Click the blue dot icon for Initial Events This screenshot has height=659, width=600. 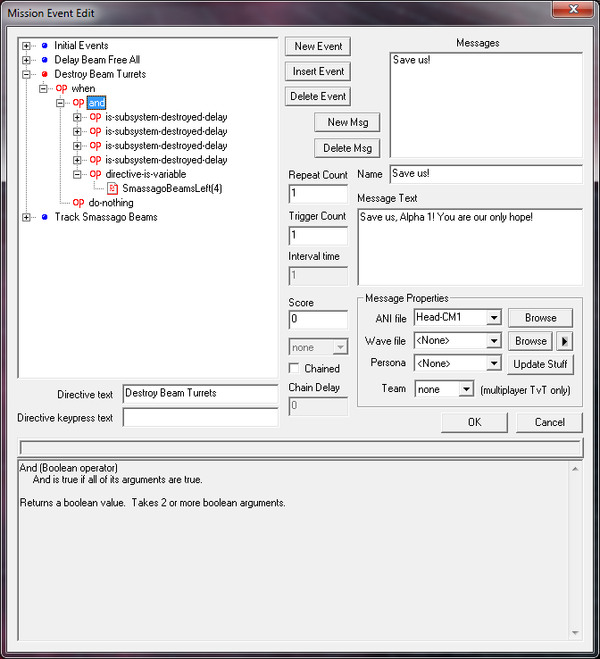click(44, 46)
